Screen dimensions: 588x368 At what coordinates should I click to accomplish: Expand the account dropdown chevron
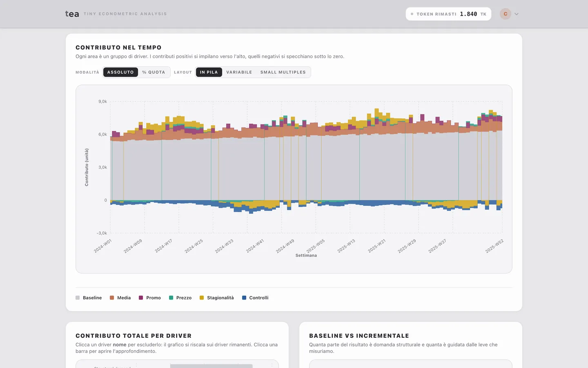pos(517,14)
